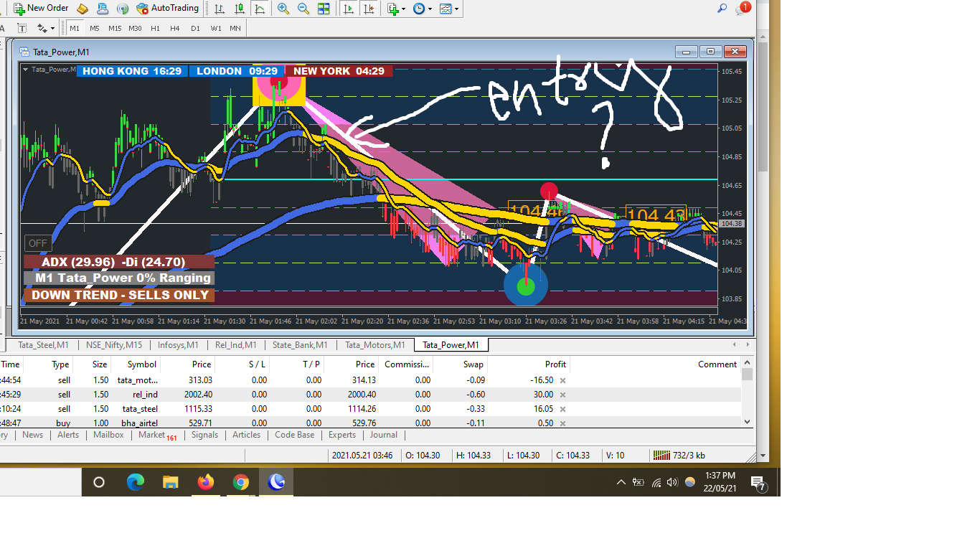Open the Code Base terminal tab
This screenshot has height=551, width=980.
[294, 435]
